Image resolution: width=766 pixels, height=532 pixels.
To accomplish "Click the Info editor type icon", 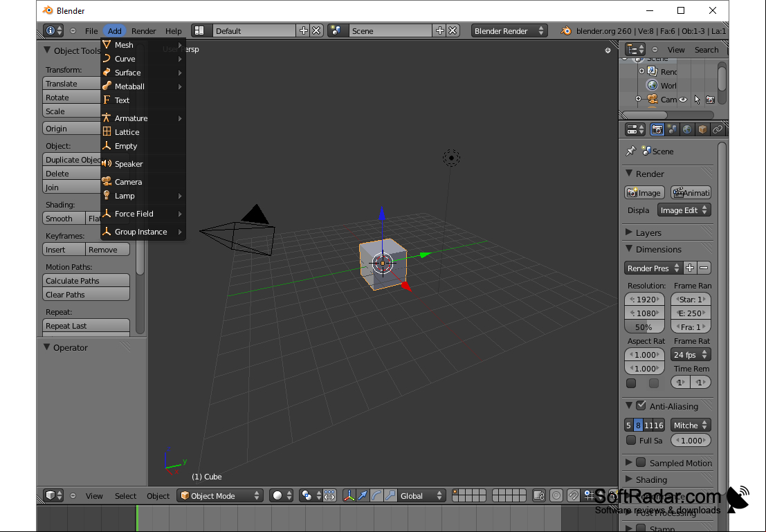I will 53,30.
